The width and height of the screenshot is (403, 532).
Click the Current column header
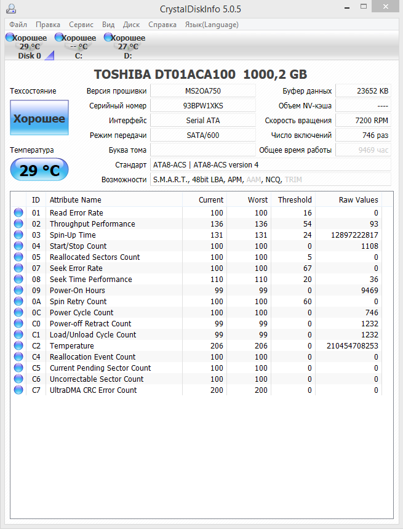(204, 200)
